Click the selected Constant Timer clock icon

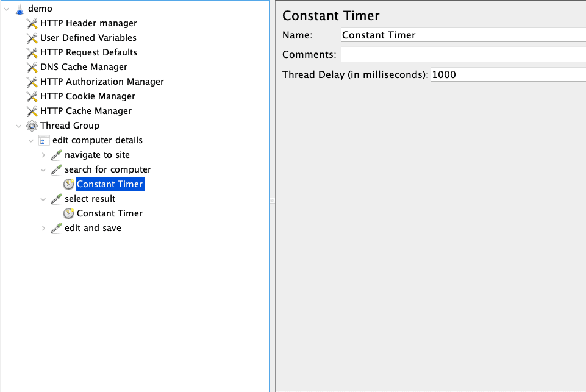69,184
